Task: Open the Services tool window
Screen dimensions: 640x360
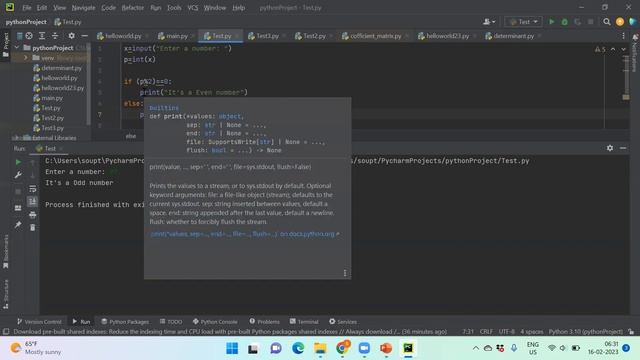Action: pyautogui.click(x=343, y=322)
